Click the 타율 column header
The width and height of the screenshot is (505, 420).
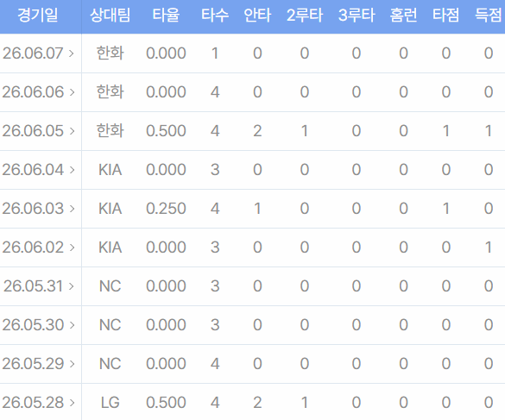click(166, 16)
